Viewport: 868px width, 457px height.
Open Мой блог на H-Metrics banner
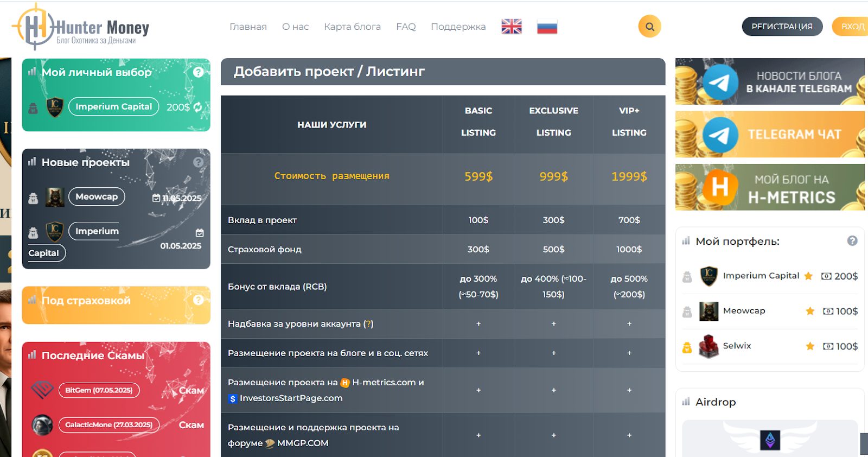(770, 187)
